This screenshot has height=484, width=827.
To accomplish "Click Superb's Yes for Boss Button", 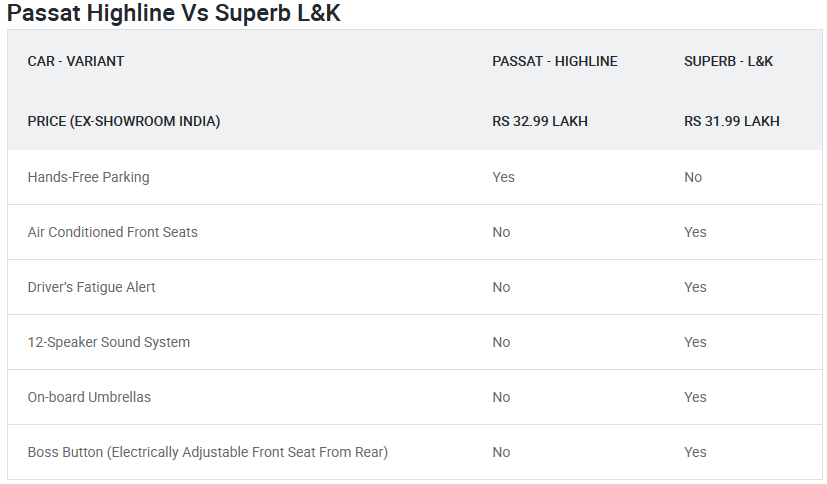I will (695, 452).
